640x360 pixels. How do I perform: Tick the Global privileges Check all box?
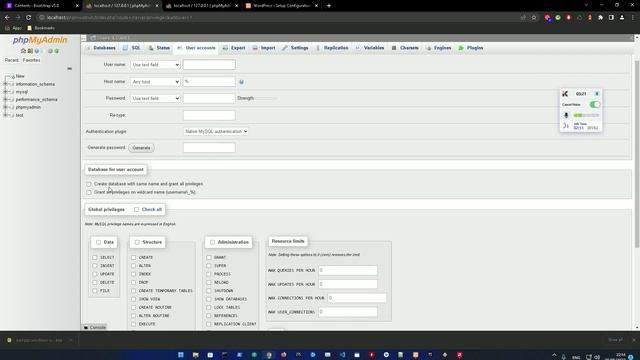click(x=136, y=209)
